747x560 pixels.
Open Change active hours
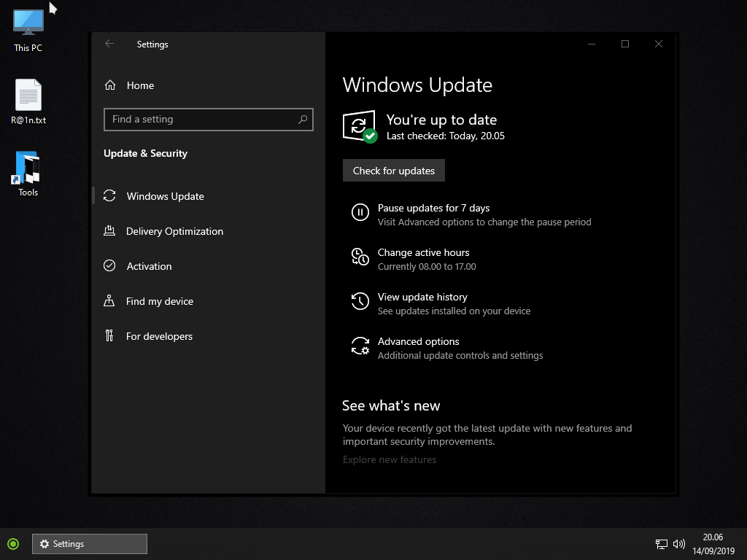424,252
